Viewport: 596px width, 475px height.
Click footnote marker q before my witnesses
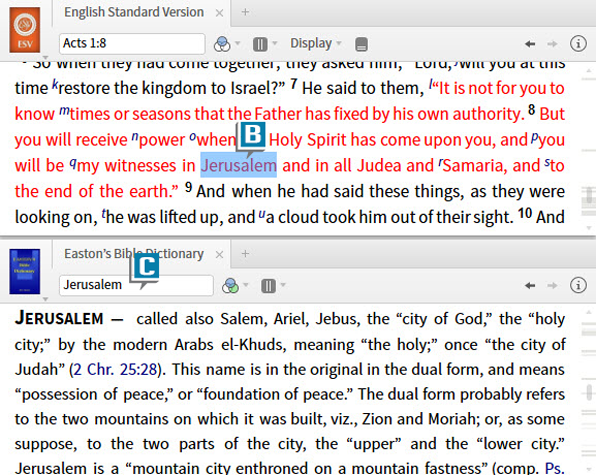click(73, 163)
